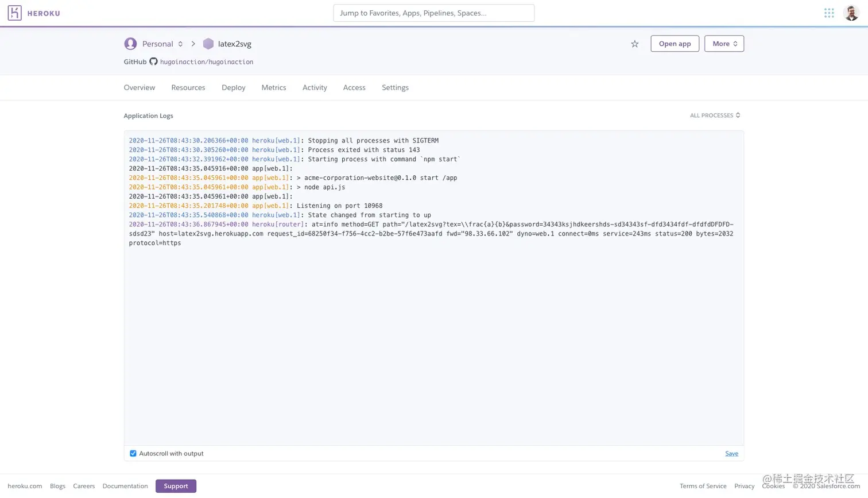The height and width of the screenshot is (498, 868).
Task: Open the ALL PROCESSES filter dropdown
Action: pos(715,115)
